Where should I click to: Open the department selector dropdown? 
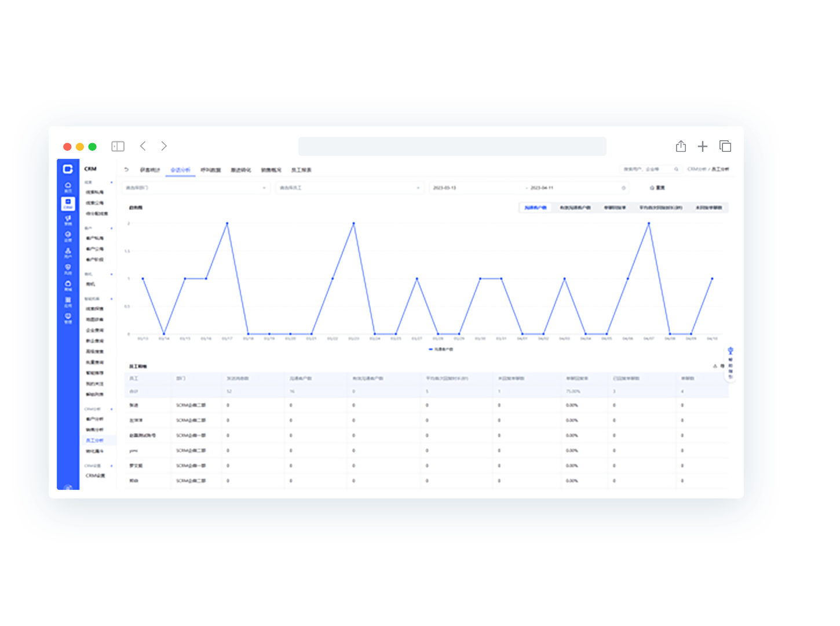coord(196,188)
